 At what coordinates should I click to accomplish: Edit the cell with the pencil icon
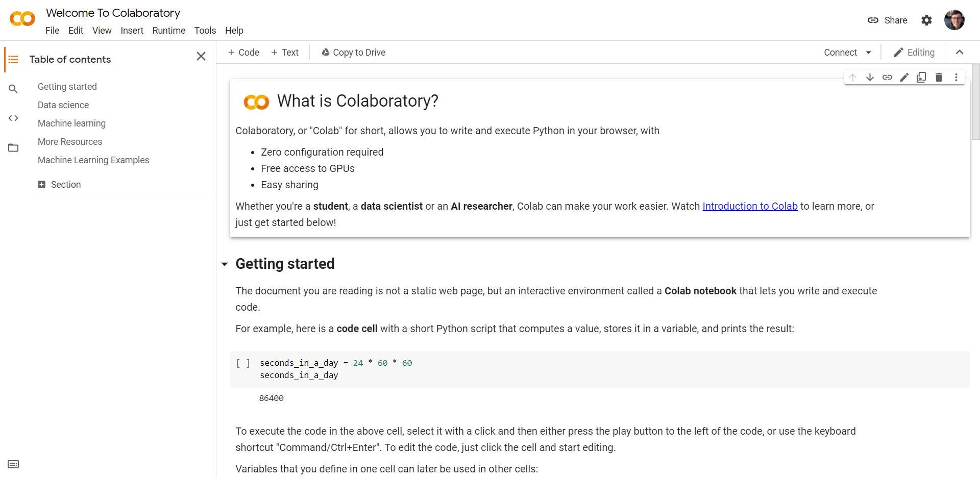click(904, 78)
